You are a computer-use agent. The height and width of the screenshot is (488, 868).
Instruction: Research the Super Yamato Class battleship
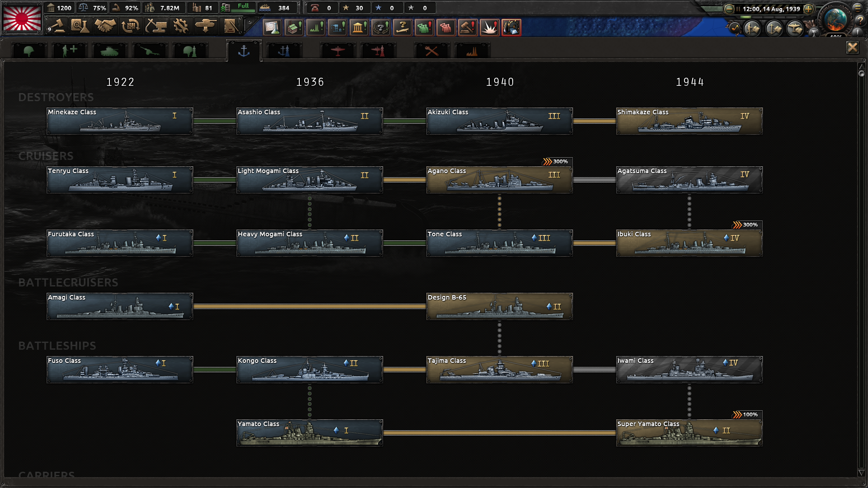pos(689,433)
